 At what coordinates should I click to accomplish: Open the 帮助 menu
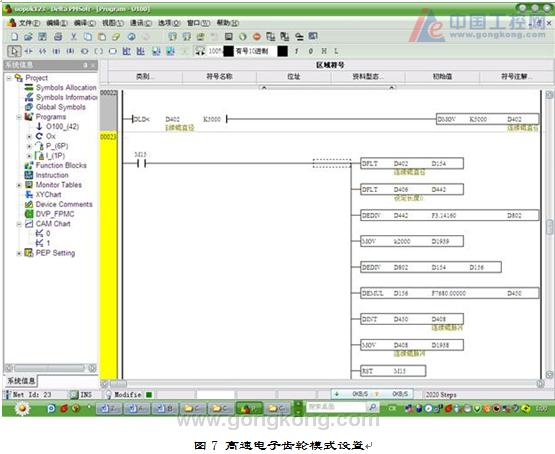[228, 23]
